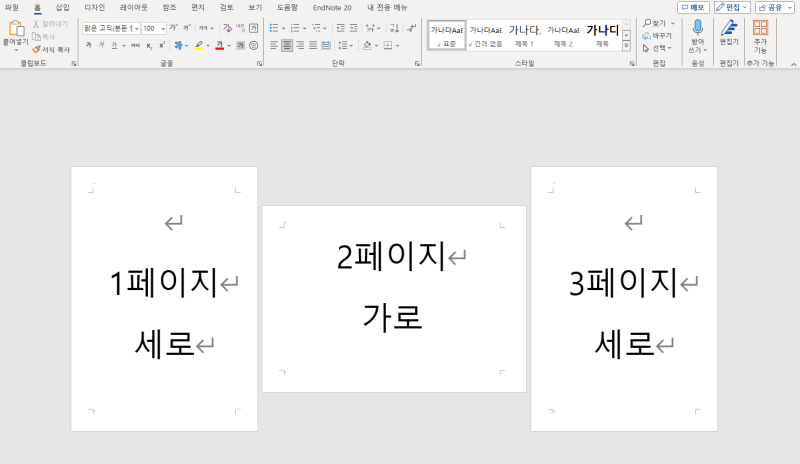Switch to the References (참조) tab

coord(169,8)
